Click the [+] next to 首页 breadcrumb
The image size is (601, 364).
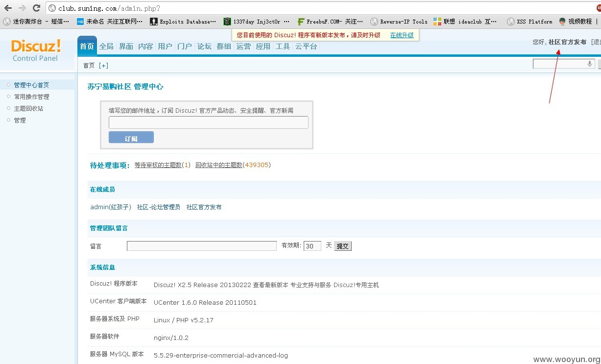103,66
